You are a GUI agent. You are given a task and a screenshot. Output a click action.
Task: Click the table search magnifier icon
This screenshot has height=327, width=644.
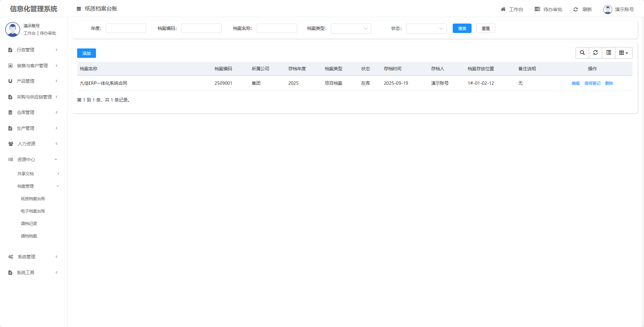pyautogui.click(x=582, y=53)
